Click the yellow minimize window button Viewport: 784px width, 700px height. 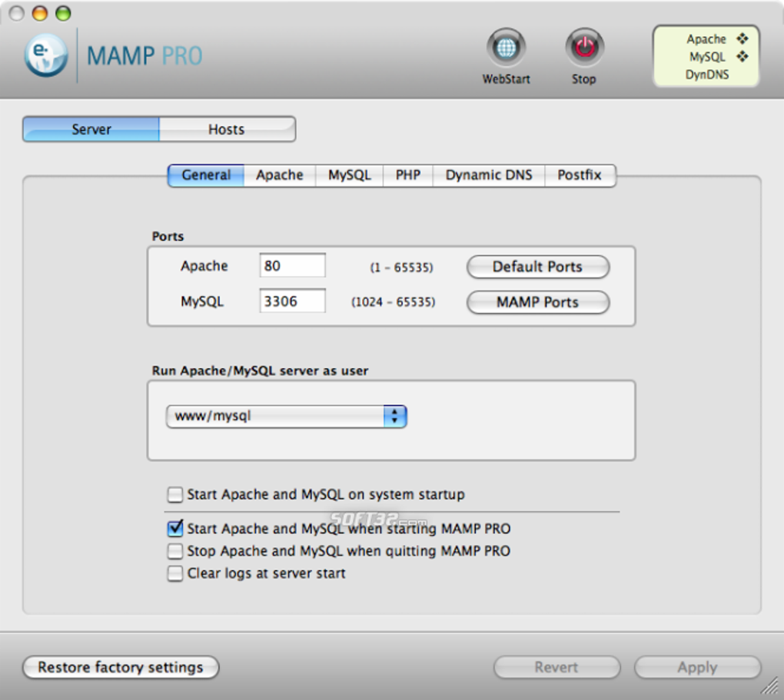[x=40, y=14]
